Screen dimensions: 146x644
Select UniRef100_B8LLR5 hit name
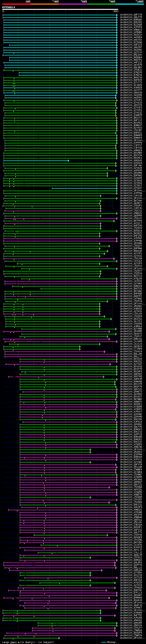[131, 354]
